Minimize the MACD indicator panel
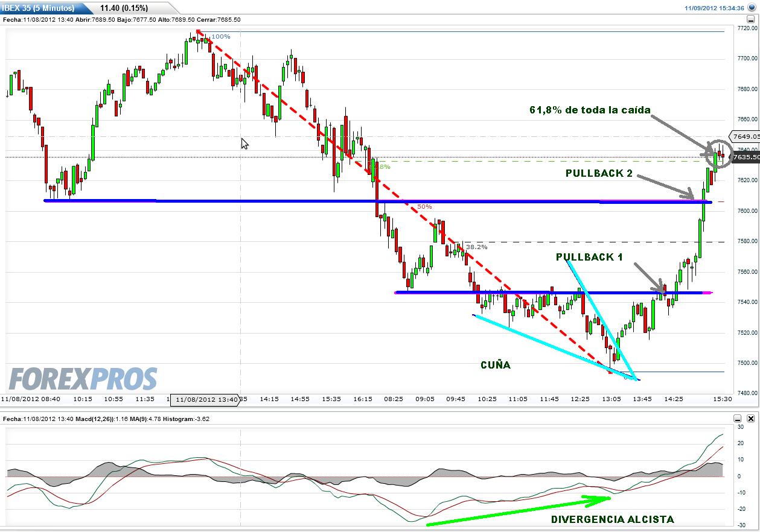 (x=738, y=418)
